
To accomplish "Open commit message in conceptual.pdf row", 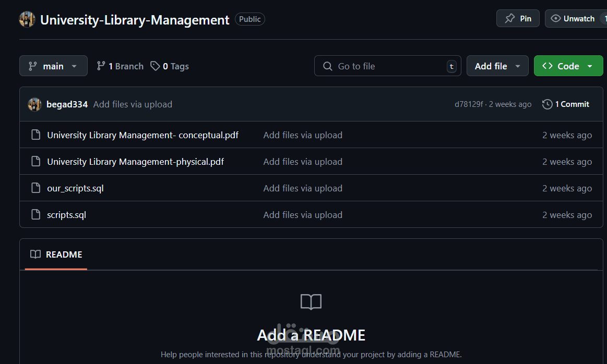I will [x=303, y=135].
